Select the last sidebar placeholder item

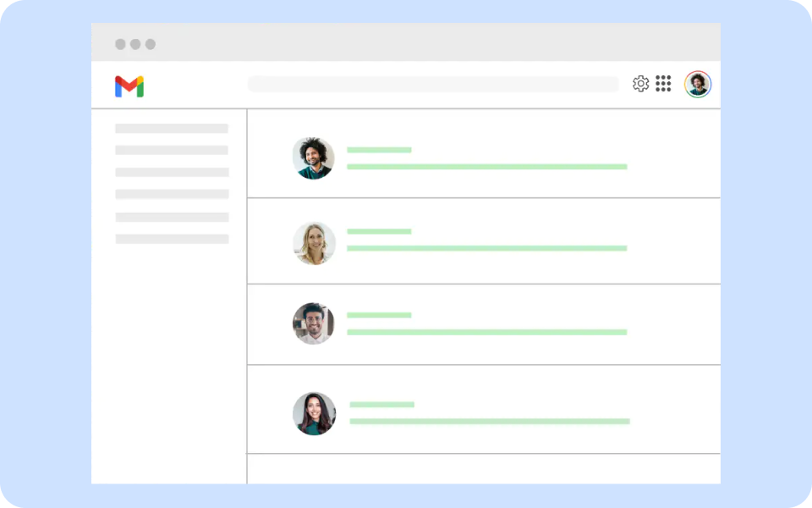pyautogui.click(x=172, y=239)
